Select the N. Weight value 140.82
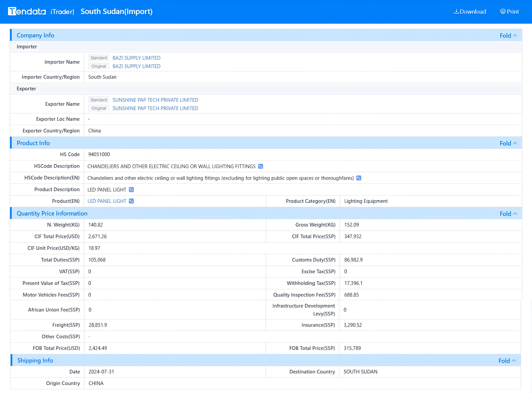 click(96, 225)
